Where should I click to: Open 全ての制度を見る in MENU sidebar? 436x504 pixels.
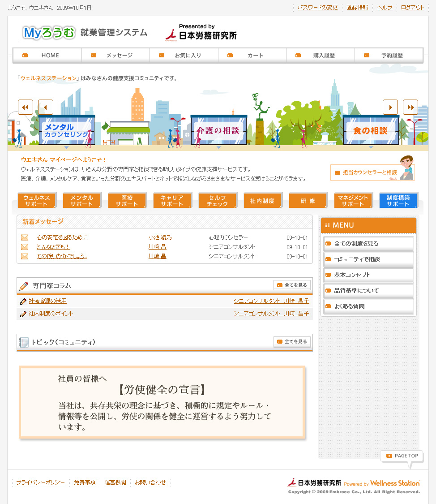pyautogui.click(x=368, y=244)
